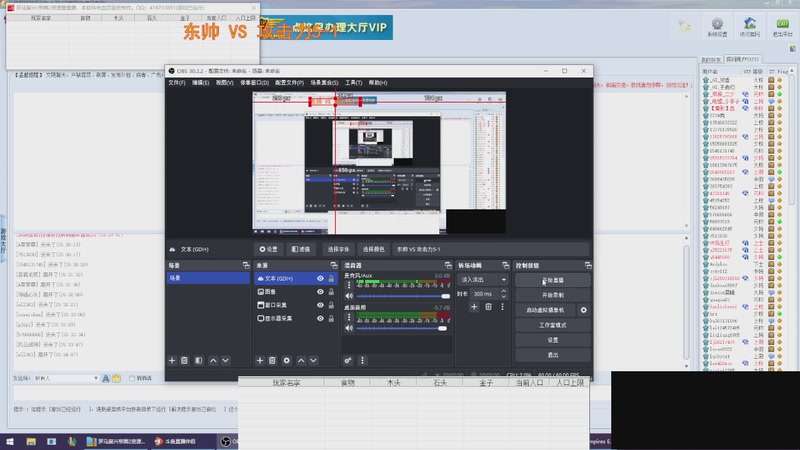Open the emoji picker in the chat bar
800x450 pixels.
pos(116,378)
